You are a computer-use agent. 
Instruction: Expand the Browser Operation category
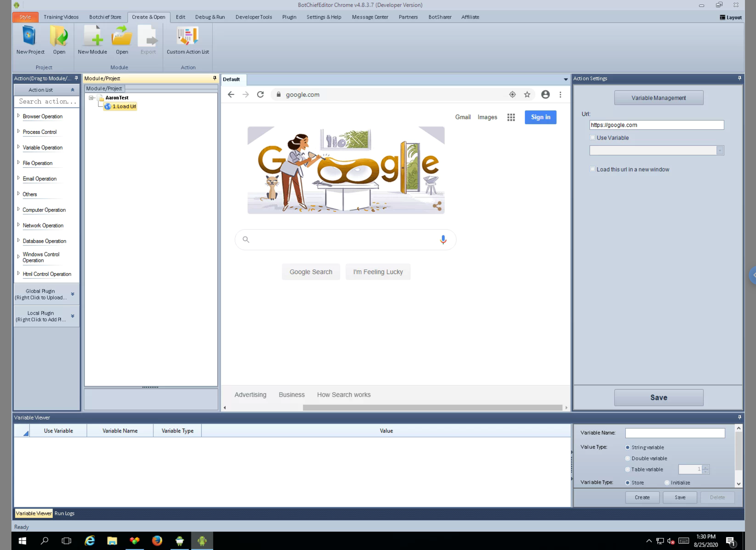[x=18, y=116]
